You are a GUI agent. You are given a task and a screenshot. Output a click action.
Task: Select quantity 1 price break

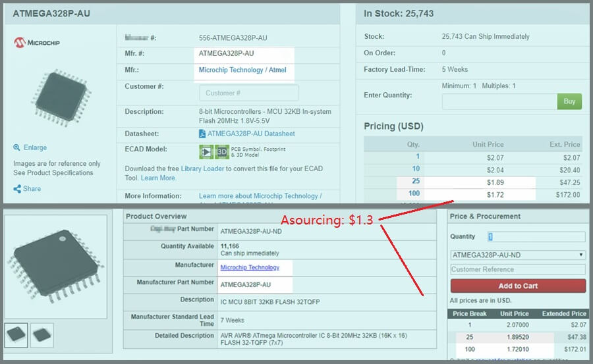tap(418, 157)
